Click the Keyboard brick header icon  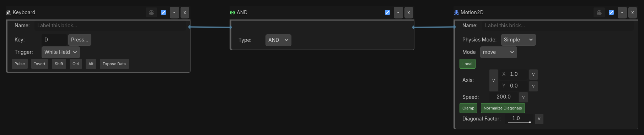9,12
